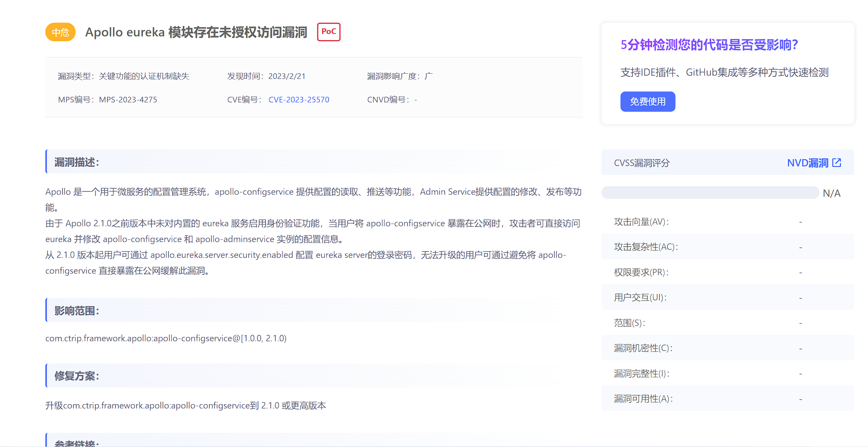Select the MPS-2023-4275 identifier text

point(128,100)
